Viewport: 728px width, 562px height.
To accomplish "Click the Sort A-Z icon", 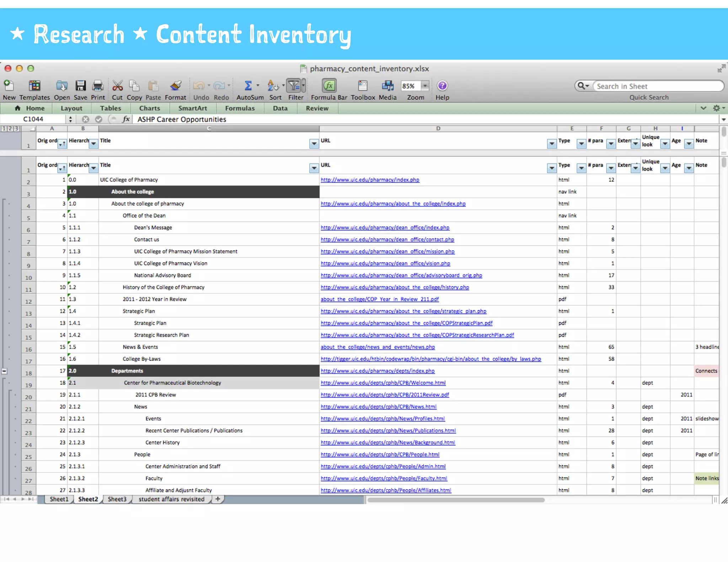I will click(273, 86).
